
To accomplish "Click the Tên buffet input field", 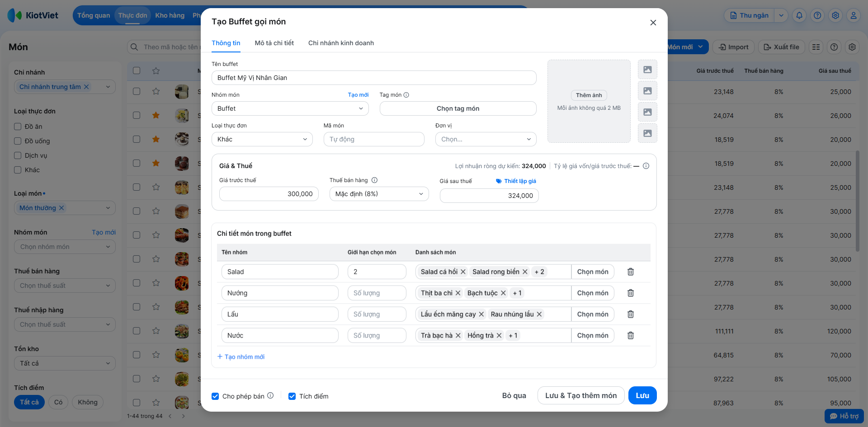I will click(x=373, y=78).
